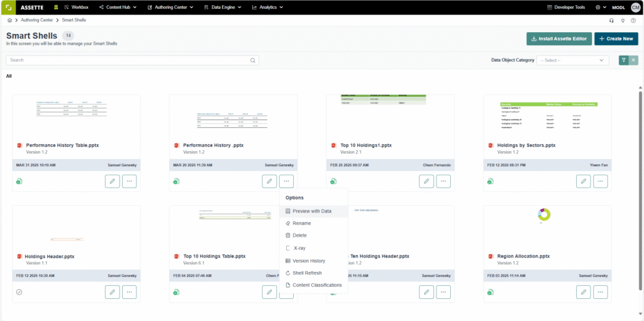Edit Holdings by Sectors.pptx with pencil icon

(x=583, y=181)
